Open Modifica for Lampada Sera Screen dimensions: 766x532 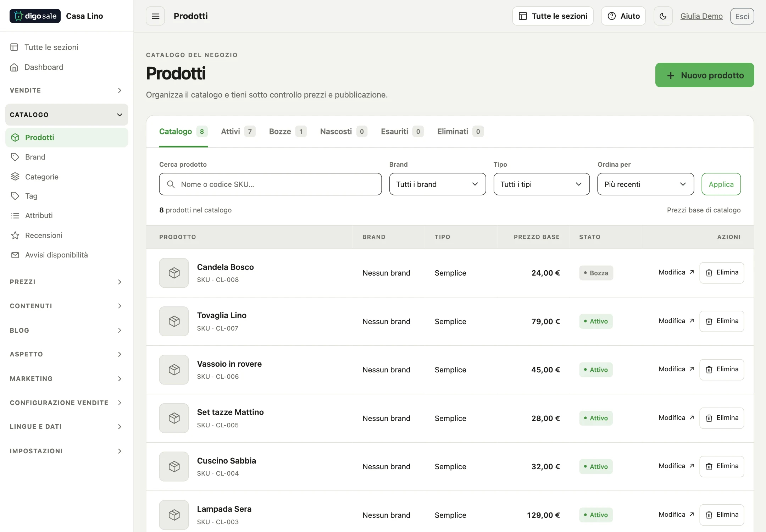click(x=676, y=515)
